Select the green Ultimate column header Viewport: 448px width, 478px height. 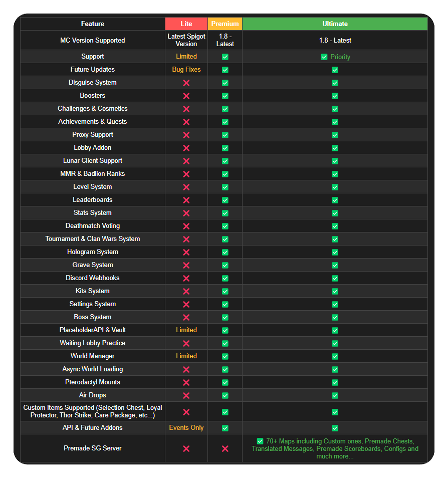(335, 24)
